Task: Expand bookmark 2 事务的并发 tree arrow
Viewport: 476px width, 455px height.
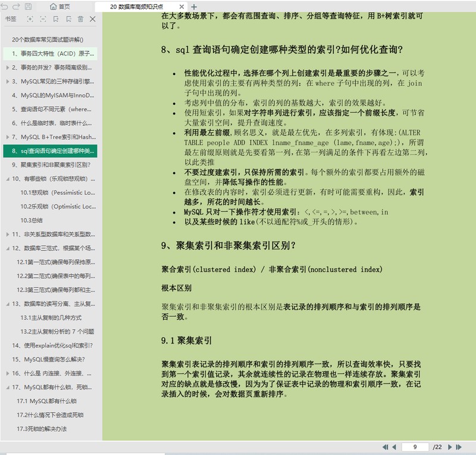Action: (8, 67)
